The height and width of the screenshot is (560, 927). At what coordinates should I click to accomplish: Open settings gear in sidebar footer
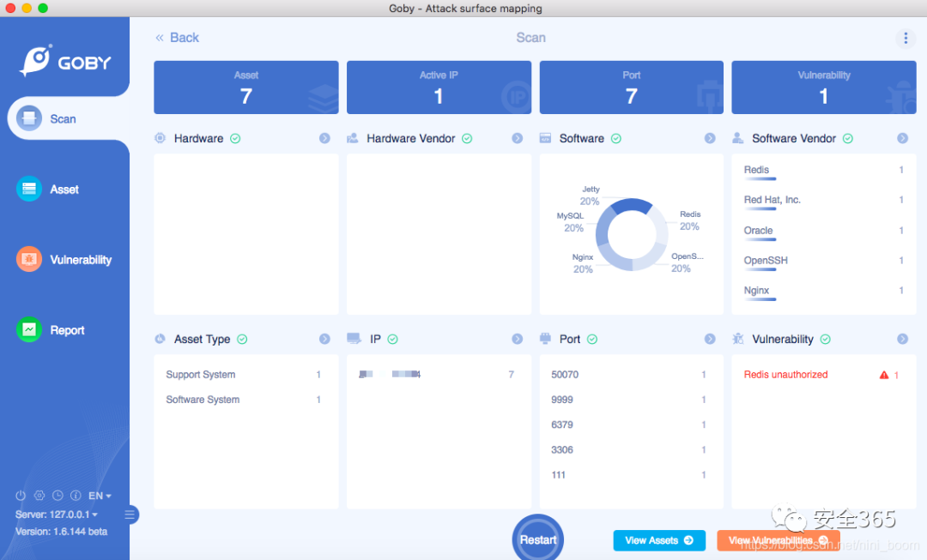[x=39, y=496]
